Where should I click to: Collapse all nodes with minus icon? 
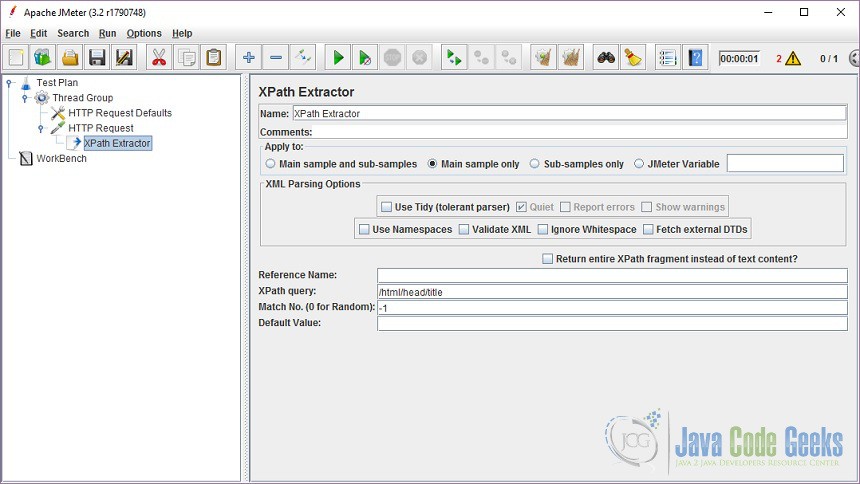point(276,58)
